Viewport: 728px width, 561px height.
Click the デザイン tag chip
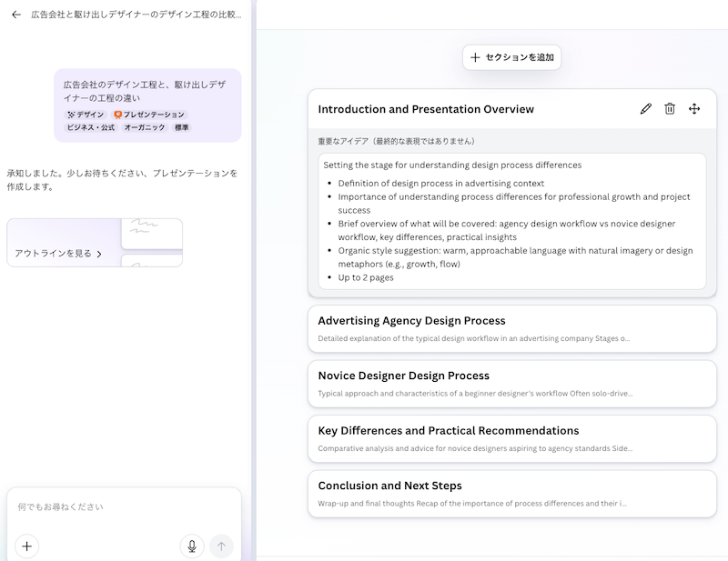(86, 115)
